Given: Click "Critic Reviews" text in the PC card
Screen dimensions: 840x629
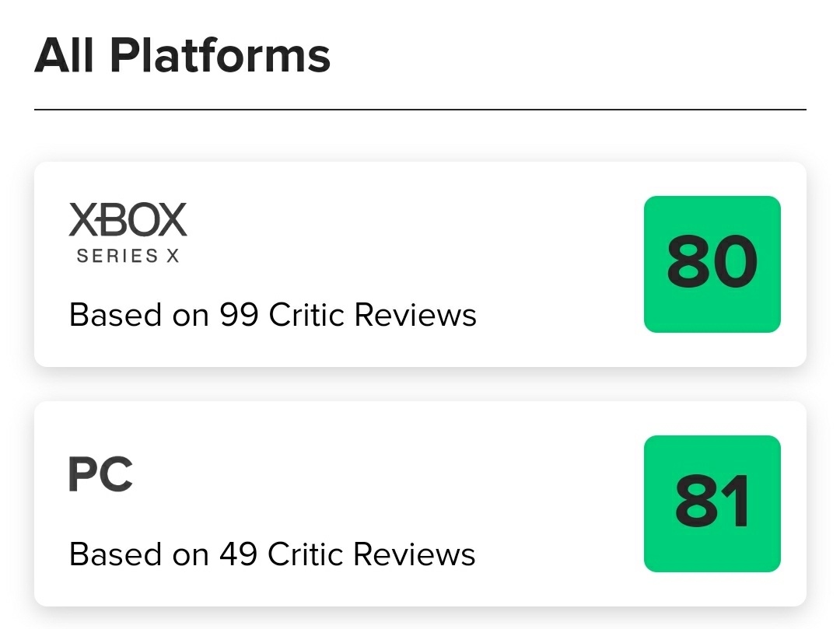Looking at the screenshot, I should pos(372,554).
